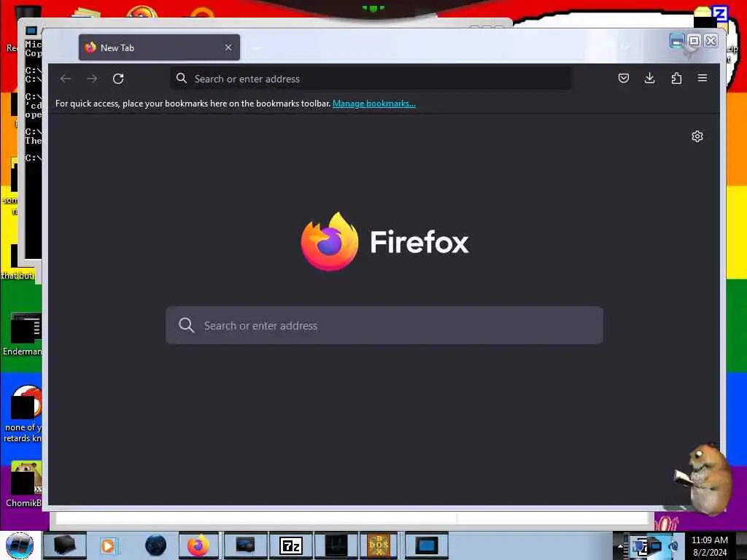Select the New Tab tab
Screen dimensions: 747x560
(159, 47)
